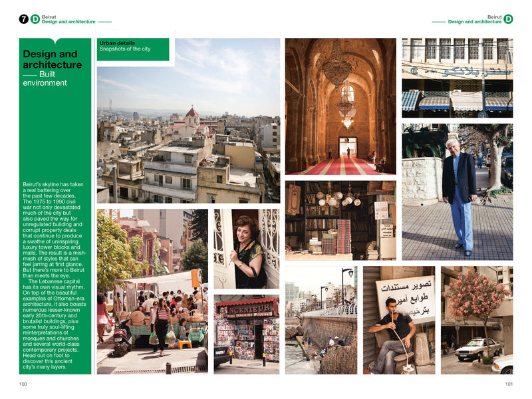
Task: Click the green D badge at top right
Action: (508, 19)
